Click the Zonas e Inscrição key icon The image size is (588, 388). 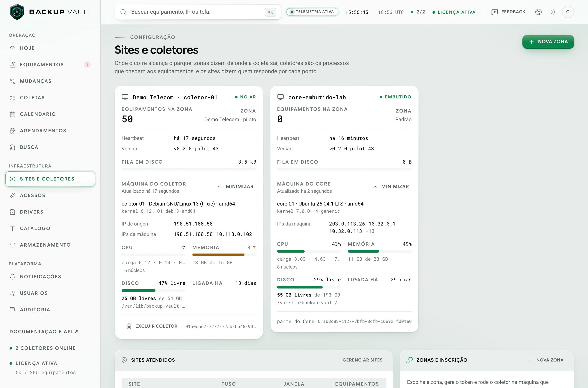coord(410,360)
